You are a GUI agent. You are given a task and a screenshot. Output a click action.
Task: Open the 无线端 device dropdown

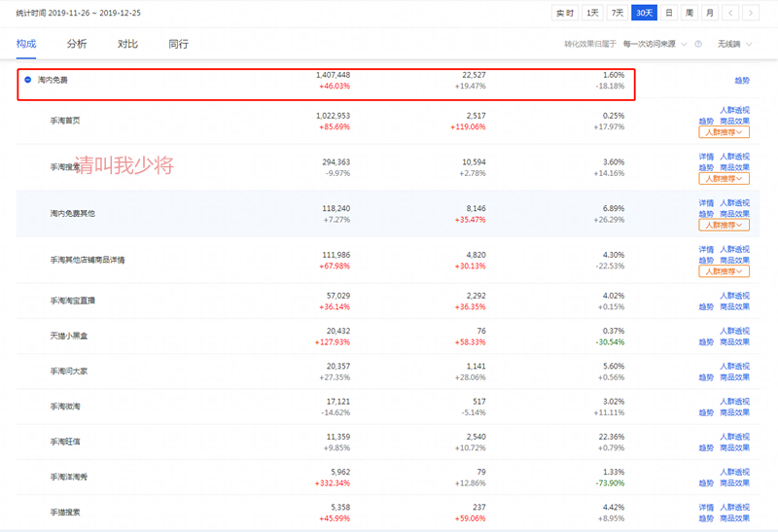(x=732, y=45)
